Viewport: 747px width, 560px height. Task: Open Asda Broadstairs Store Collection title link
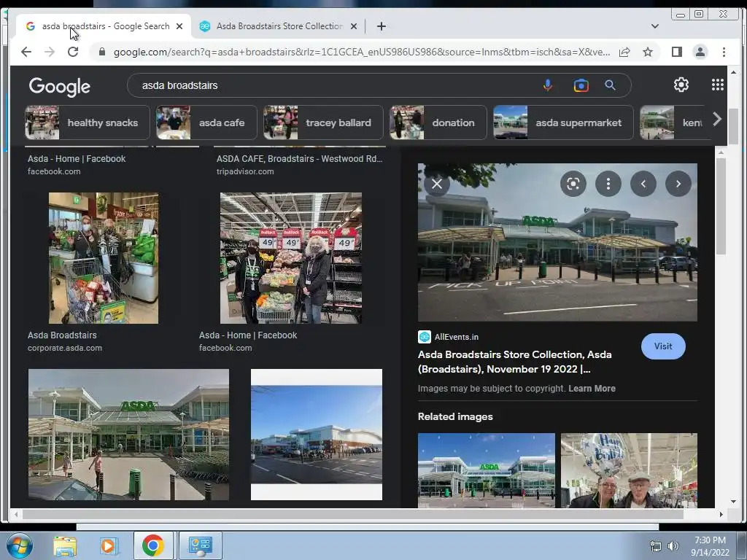pyautogui.click(x=514, y=362)
